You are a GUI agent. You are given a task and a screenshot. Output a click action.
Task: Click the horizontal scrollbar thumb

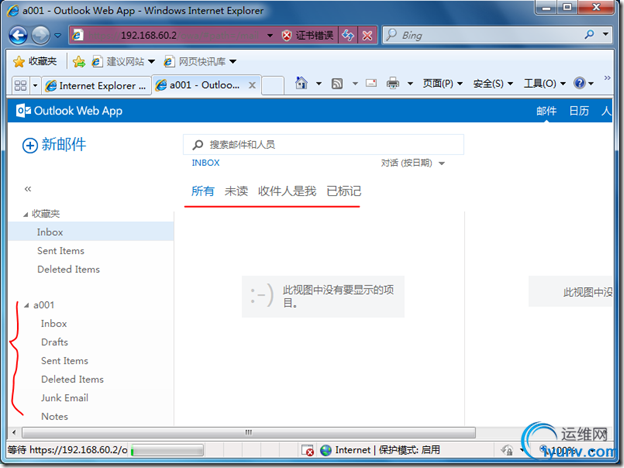tap(249, 433)
